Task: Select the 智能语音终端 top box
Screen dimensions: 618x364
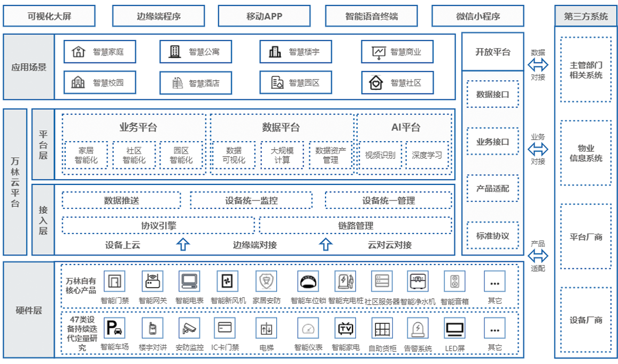Action: (371, 16)
